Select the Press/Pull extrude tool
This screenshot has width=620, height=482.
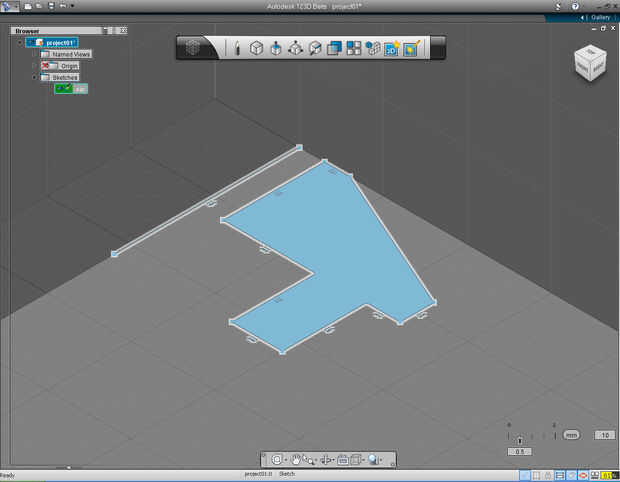coord(276,48)
